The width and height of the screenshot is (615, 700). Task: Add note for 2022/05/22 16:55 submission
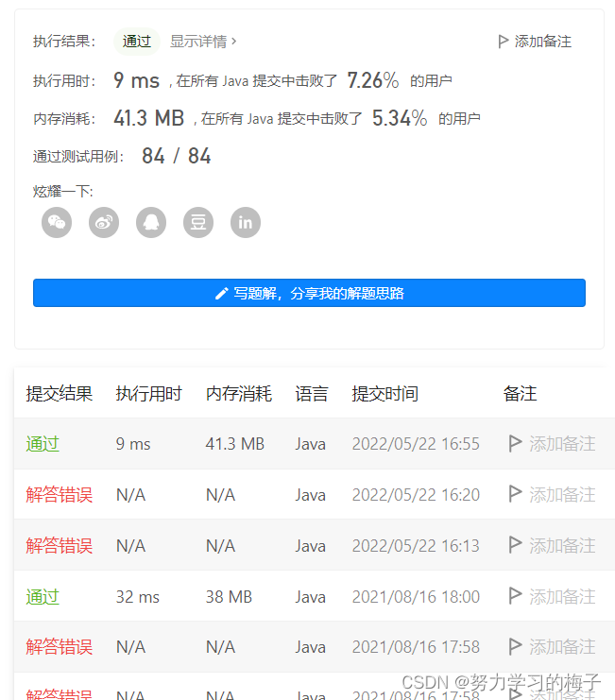(x=562, y=444)
